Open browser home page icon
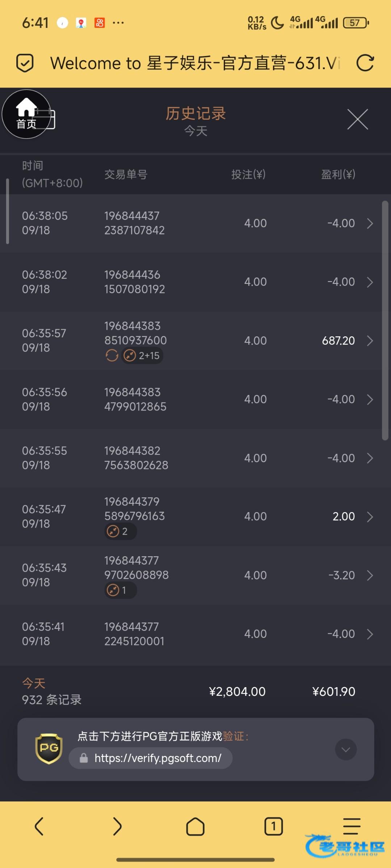The height and width of the screenshot is (868, 391). click(x=195, y=826)
